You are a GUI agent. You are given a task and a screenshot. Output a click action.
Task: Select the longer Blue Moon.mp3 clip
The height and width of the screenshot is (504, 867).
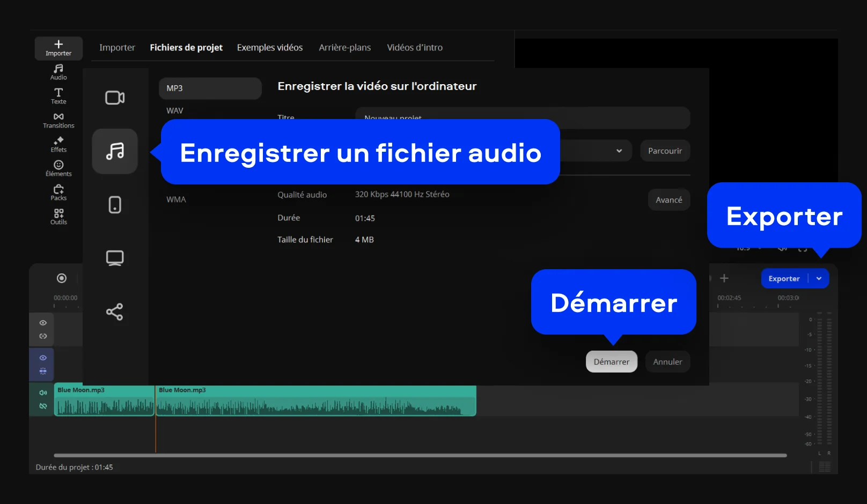(316, 401)
